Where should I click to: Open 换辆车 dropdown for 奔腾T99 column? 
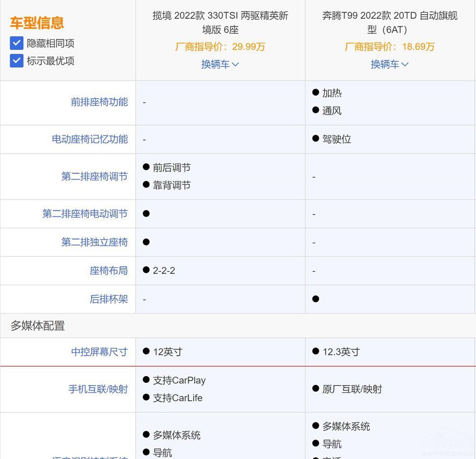click(389, 64)
